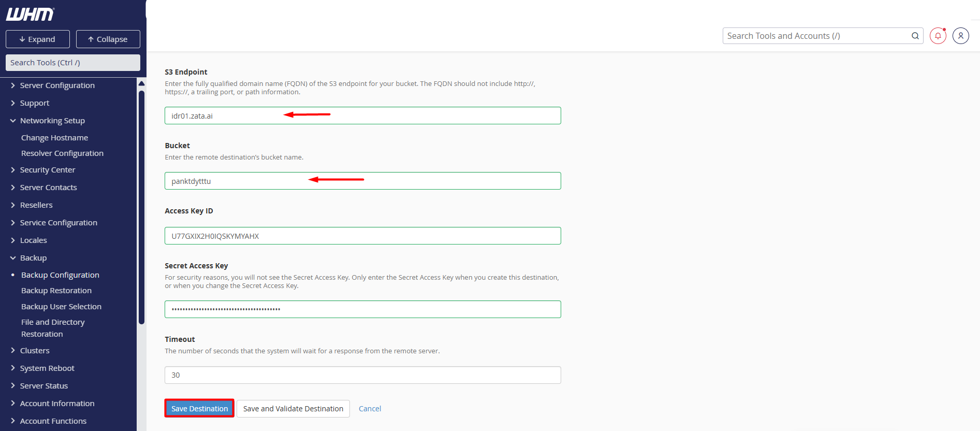
Task: Collapse the Networking Setup section
Action: (52, 121)
